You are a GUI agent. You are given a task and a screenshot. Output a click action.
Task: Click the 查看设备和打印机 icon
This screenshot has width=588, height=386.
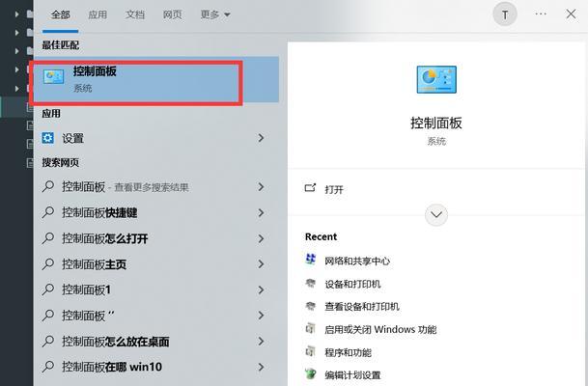click(x=311, y=306)
